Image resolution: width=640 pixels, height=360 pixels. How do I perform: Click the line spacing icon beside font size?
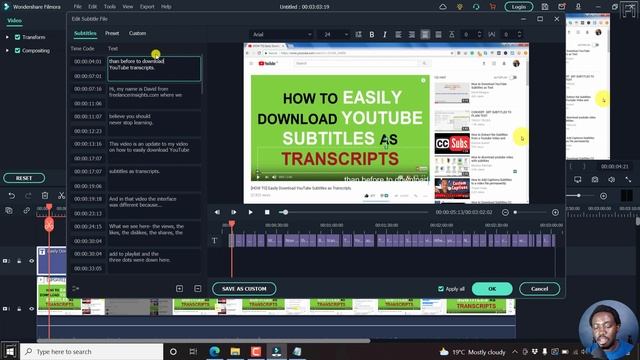(x=358, y=35)
